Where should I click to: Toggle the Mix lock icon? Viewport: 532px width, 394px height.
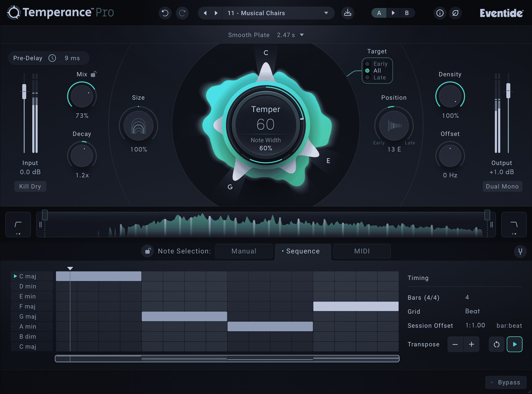(x=94, y=74)
